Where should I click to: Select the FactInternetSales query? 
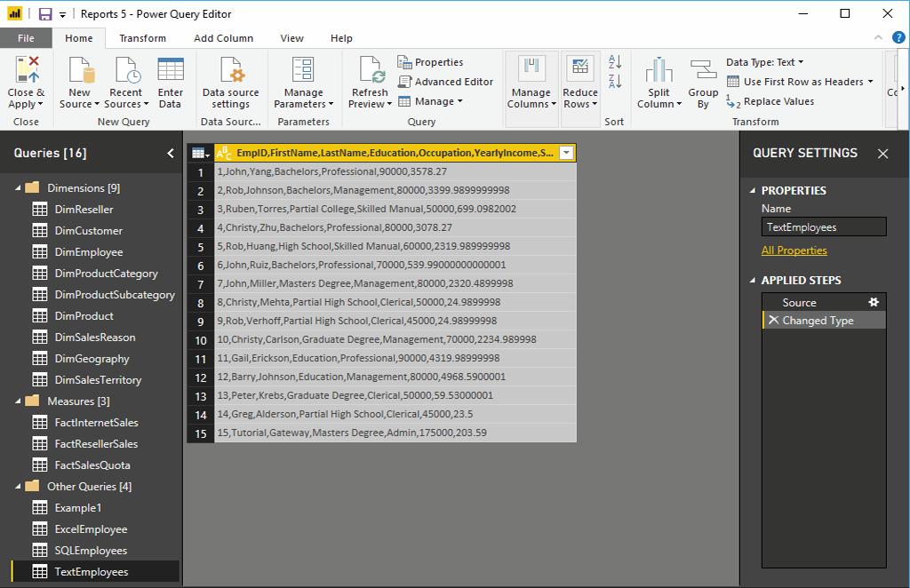point(95,423)
